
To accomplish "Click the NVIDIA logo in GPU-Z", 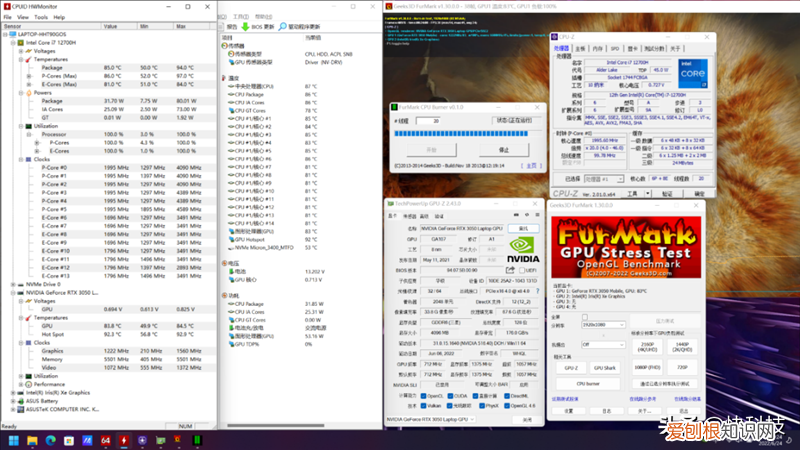I will pos(524,248).
